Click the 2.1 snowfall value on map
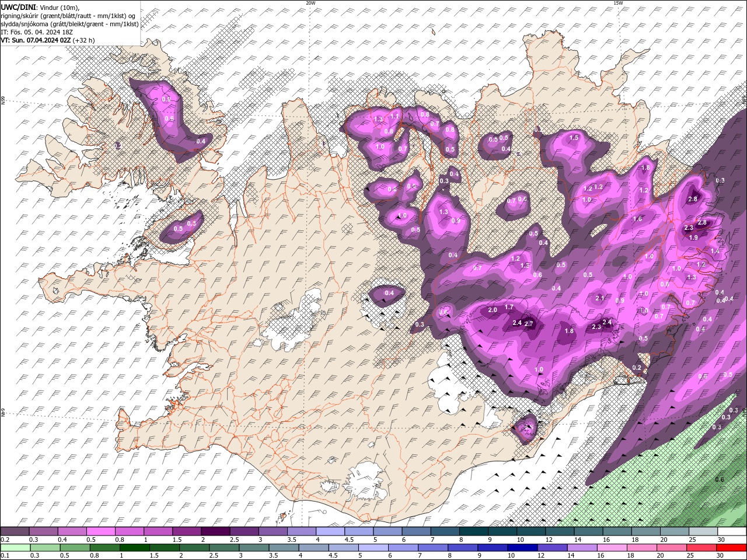The width and height of the screenshot is (747, 560). pyautogui.click(x=600, y=298)
